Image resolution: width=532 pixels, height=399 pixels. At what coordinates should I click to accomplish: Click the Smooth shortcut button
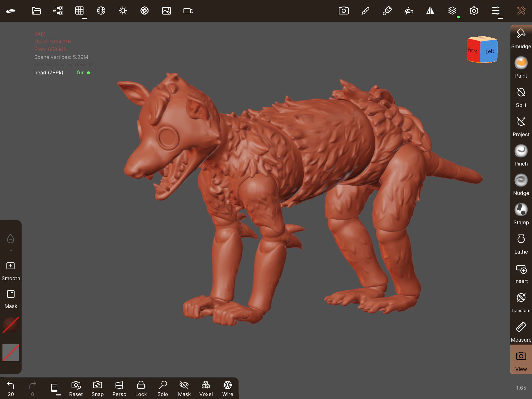click(11, 271)
